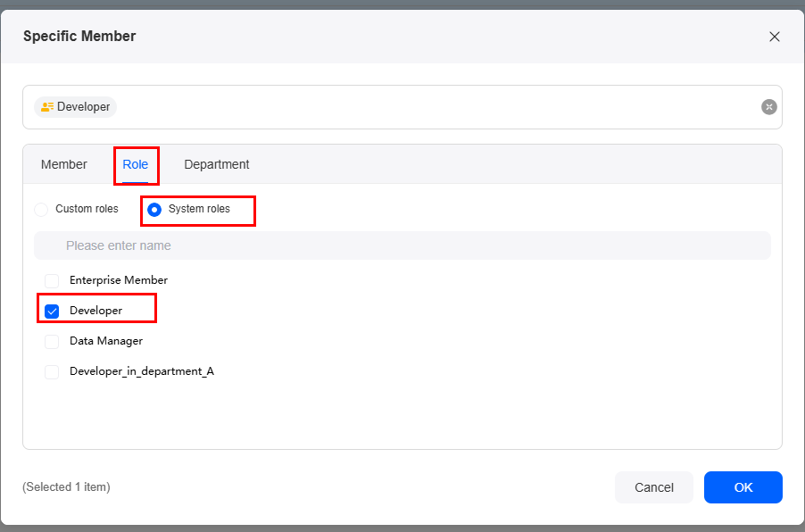Tick the Enterprise Member checkbox
Image resolution: width=805 pixels, height=532 pixels.
(x=52, y=281)
